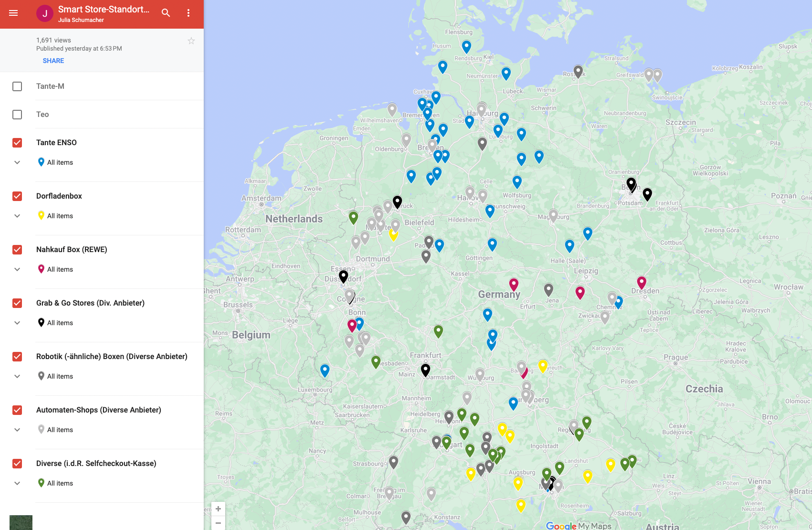Click SHARE link
The width and height of the screenshot is (812, 530).
53,61
